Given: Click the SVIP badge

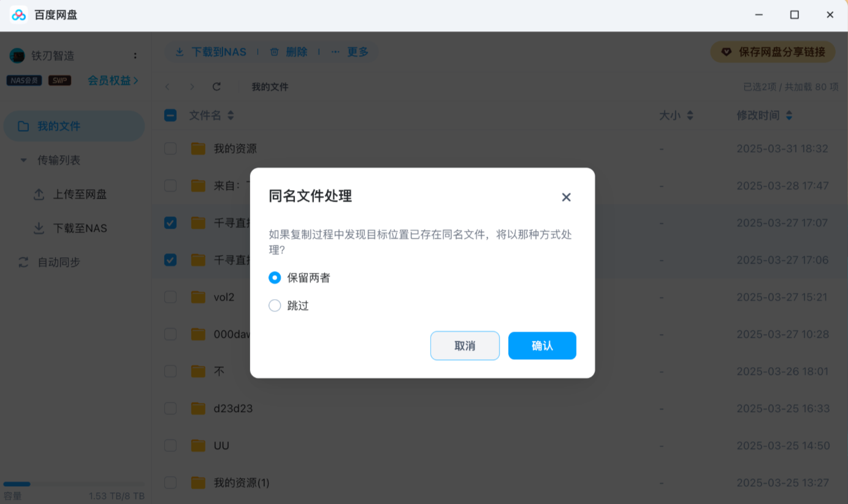Looking at the screenshot, I should point(59,80).
